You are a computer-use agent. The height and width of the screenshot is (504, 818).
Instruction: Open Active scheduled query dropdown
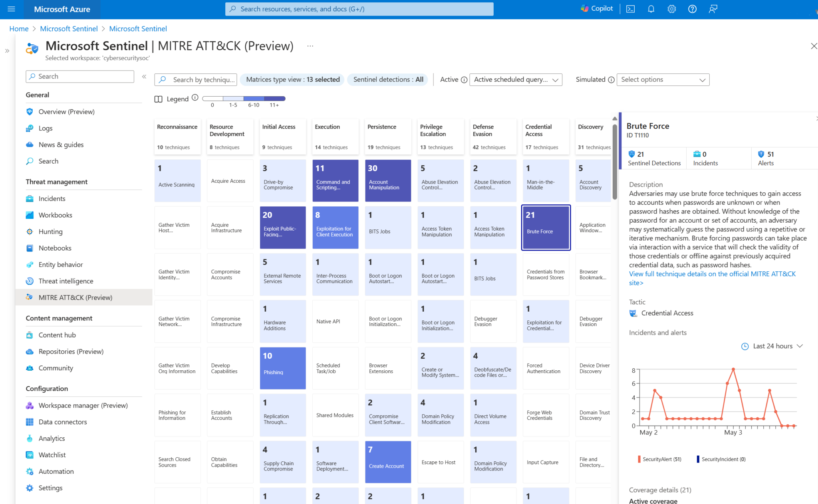click(x=516, y=79)
